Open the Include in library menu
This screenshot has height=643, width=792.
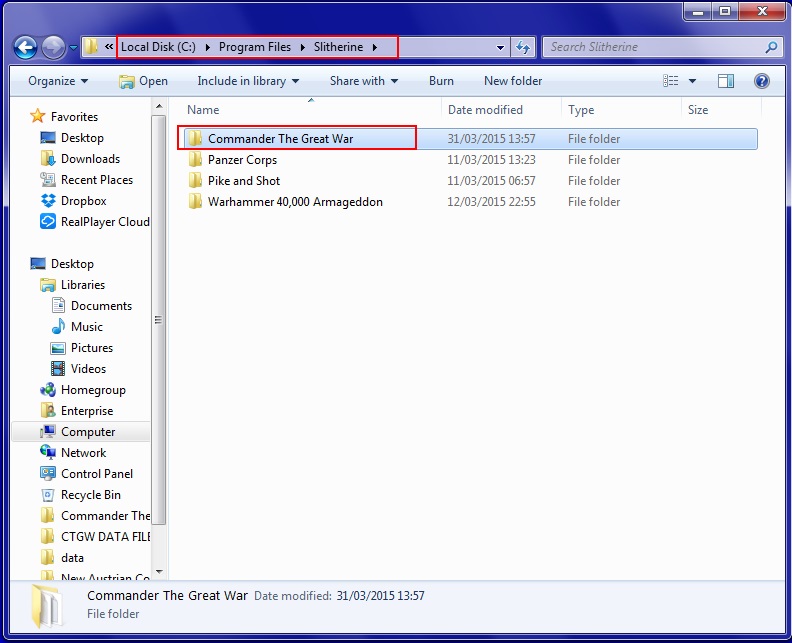pos(248,81)
